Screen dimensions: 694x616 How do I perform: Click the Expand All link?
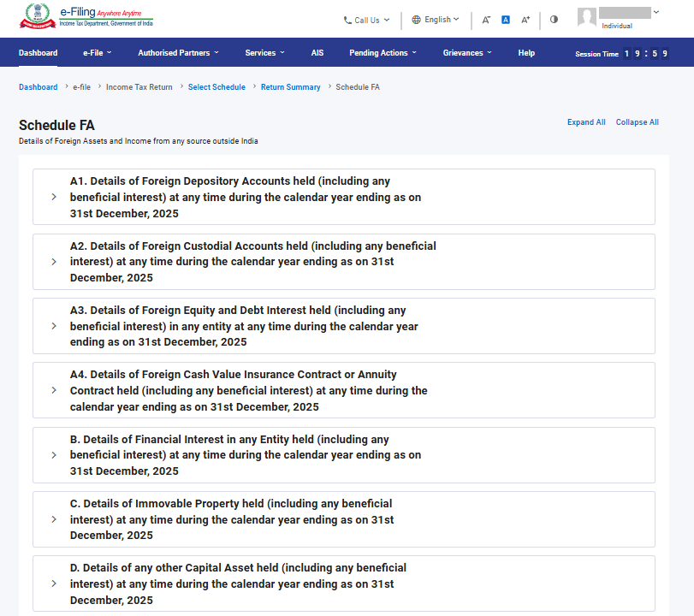(586, 122)
